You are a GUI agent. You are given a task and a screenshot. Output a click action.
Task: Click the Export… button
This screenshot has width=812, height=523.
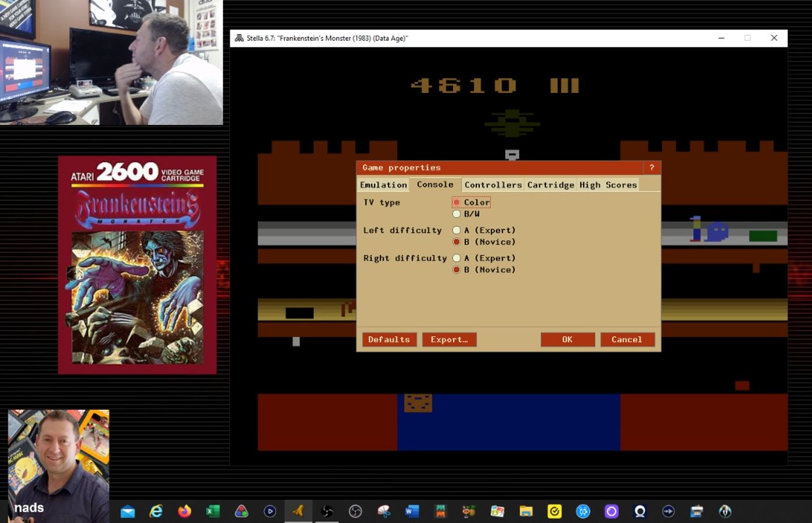point(449,340)
